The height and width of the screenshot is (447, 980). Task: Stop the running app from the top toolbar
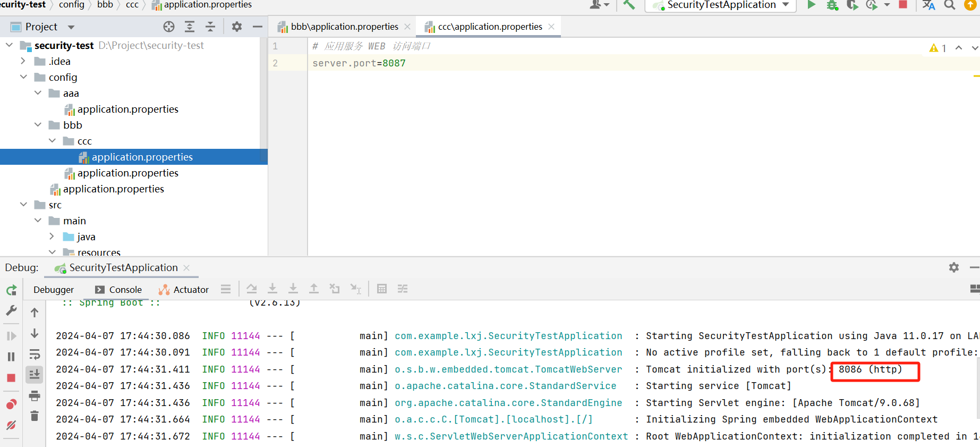click(902, 5)
